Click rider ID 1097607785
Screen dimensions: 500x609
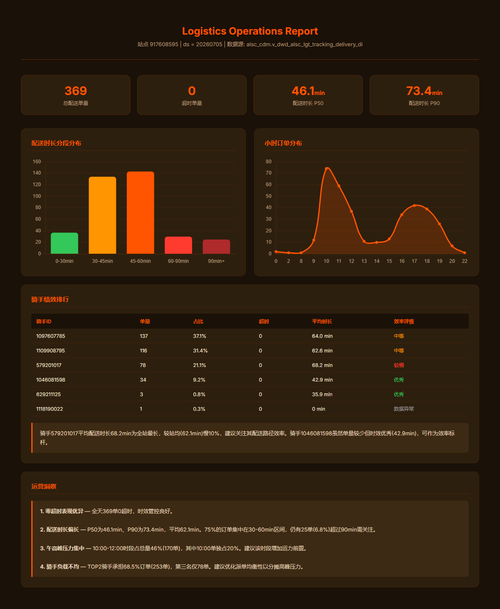tap(51, 336)
